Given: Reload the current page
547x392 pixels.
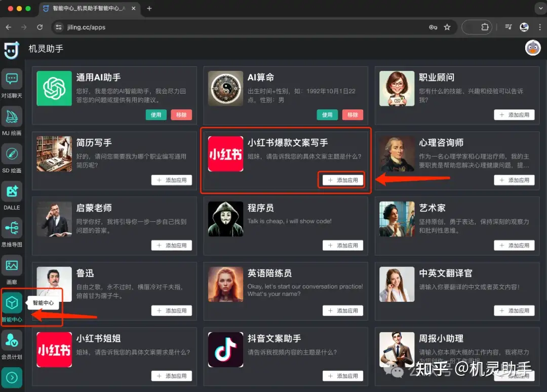Looking at the screenshot, I should tap(40, 27).
